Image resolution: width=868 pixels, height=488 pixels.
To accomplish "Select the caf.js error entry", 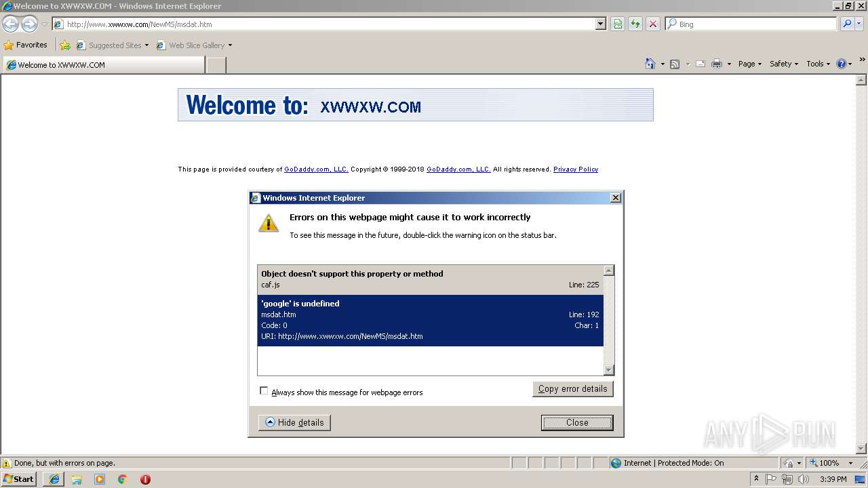I will (430, 279).
